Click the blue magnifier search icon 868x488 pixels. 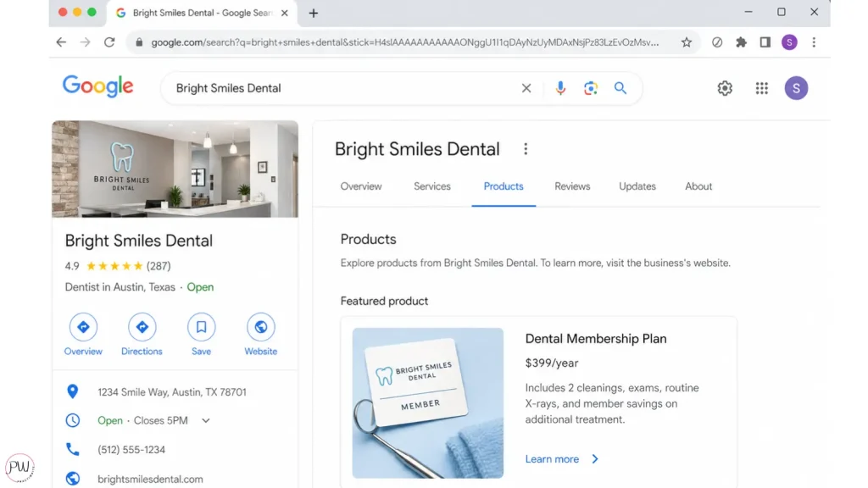click(x=620, y=88)
